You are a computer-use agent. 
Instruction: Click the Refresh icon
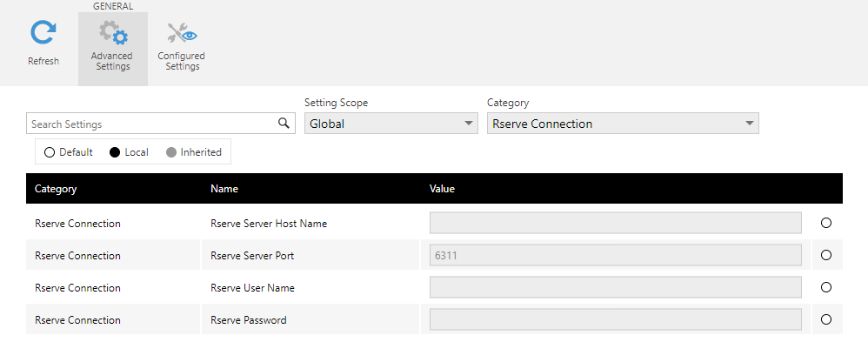43,33
